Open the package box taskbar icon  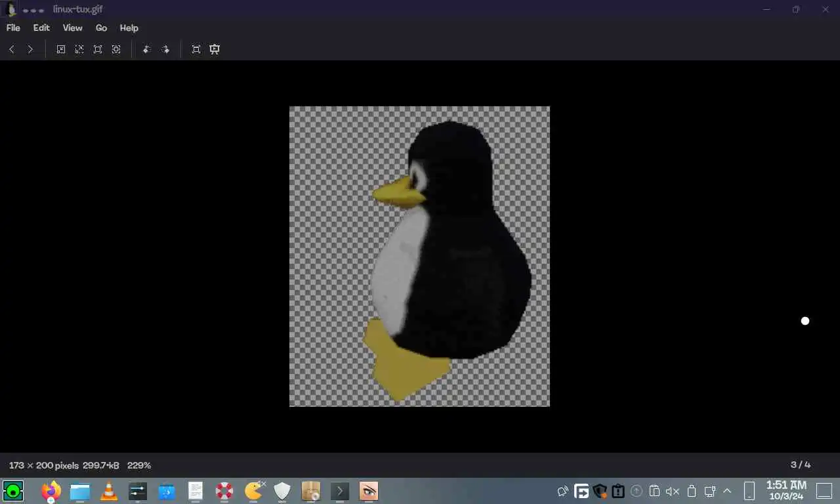311,491
